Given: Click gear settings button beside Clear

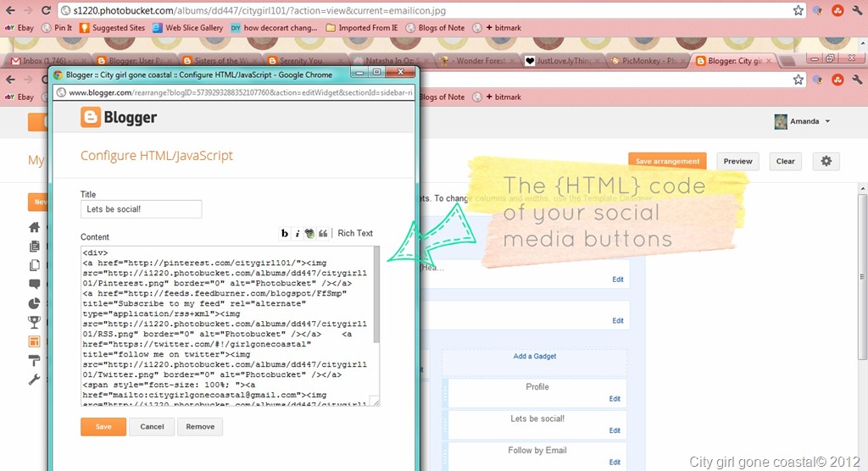Looking at the screenshot, I should (x=826, y=161).
